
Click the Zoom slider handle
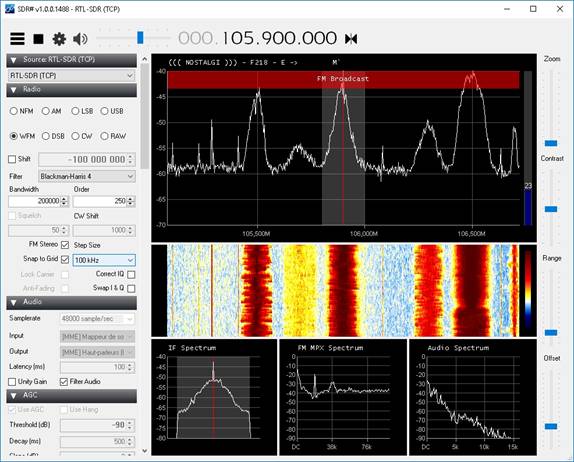point(551,143)
